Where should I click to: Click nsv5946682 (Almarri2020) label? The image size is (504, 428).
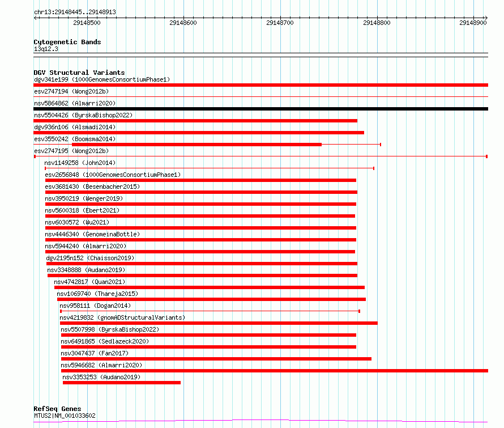101,365
